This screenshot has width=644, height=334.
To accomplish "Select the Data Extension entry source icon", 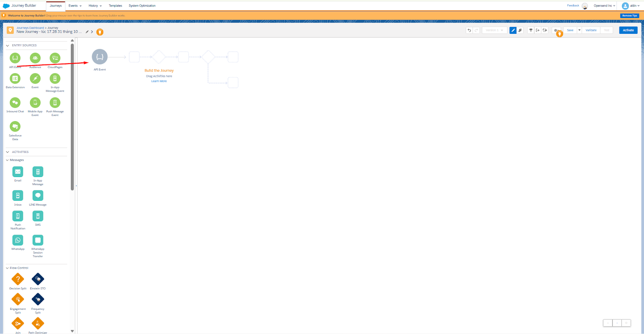I will click(15, 78).
